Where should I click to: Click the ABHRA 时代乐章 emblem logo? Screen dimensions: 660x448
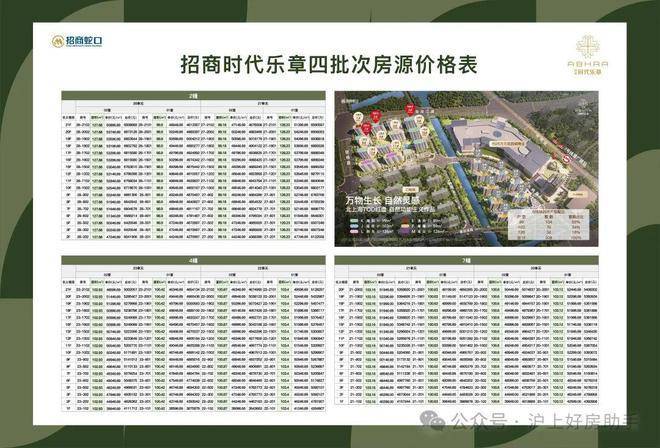(x=588, y=55)
